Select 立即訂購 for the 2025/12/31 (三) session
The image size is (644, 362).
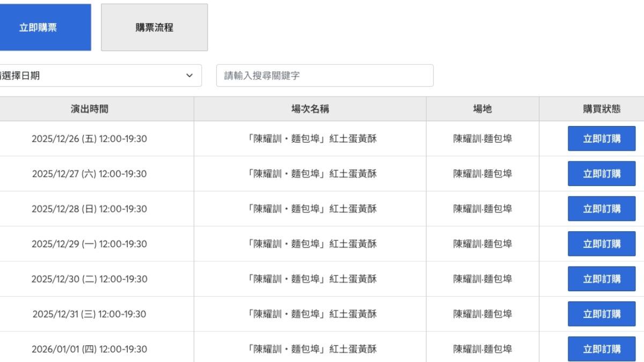pos(602,314)
